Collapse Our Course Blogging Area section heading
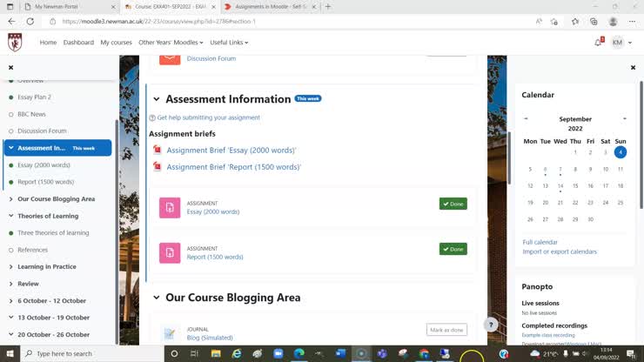The image size is (644, 362). coord(157,298)
